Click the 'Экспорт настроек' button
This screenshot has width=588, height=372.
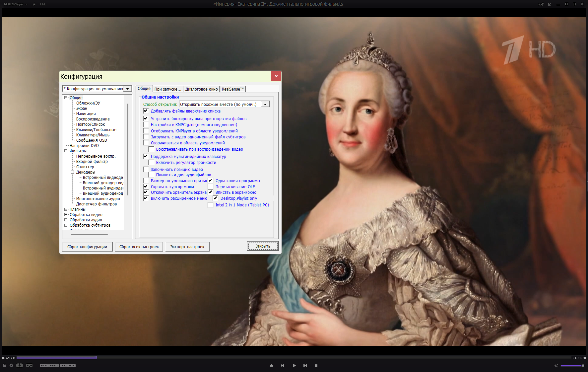(x=187, y=247)
